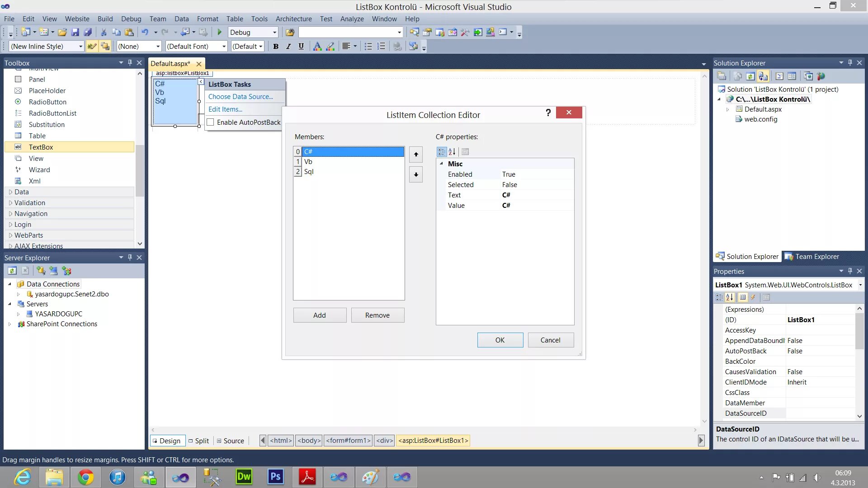Click the Start Debugging play icon
This screenshot has height=488, width=868.
pyautogui.click(x=220, y=32)
